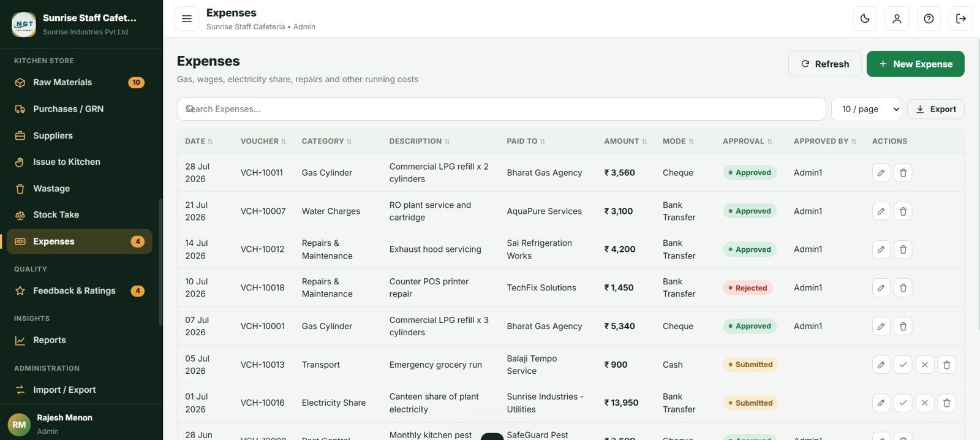This screenshot has height=440, width=980.
Task: Click the logout icon in header
Action: click(x=961, y=18)
